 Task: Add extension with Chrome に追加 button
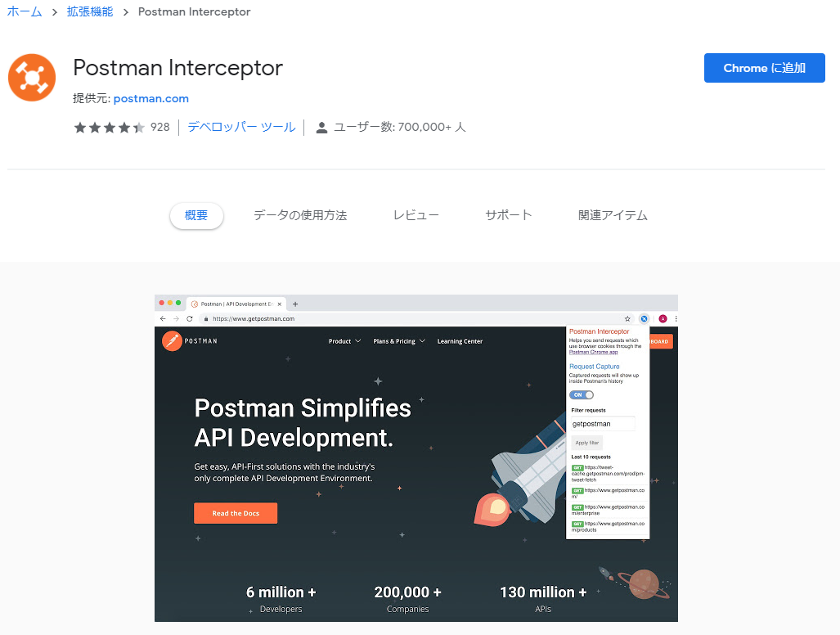pyautogui.click(x=764, y=68)
